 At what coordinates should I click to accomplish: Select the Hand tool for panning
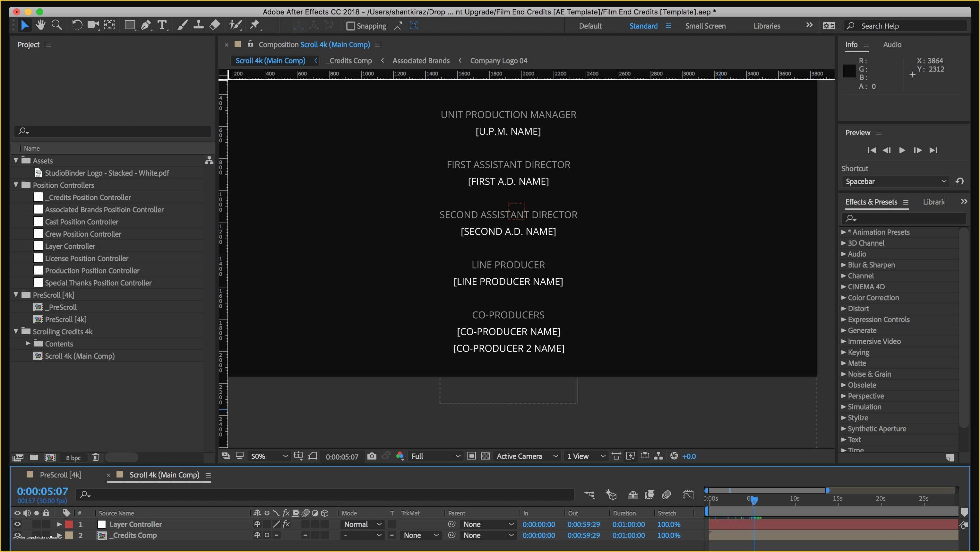coord(41,26)
